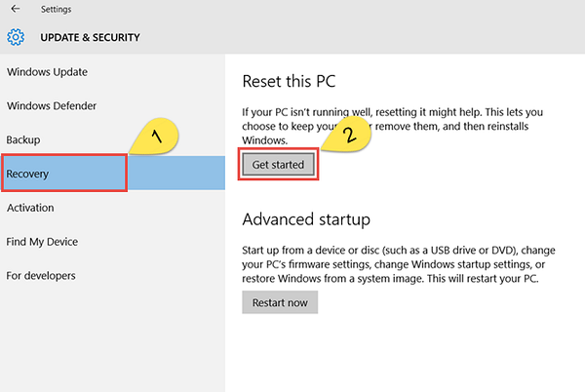Image resolution: width=585 pixels, height=392 pixels.
Task: Open the Backup category
Action: tap(23, 140)
